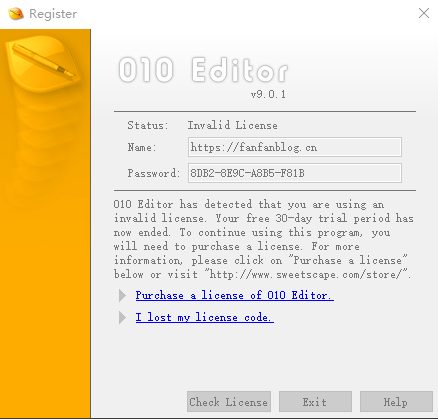Click the pen logo on orange sidebar
Screen dimensions: 438x419
coord(43,63)
